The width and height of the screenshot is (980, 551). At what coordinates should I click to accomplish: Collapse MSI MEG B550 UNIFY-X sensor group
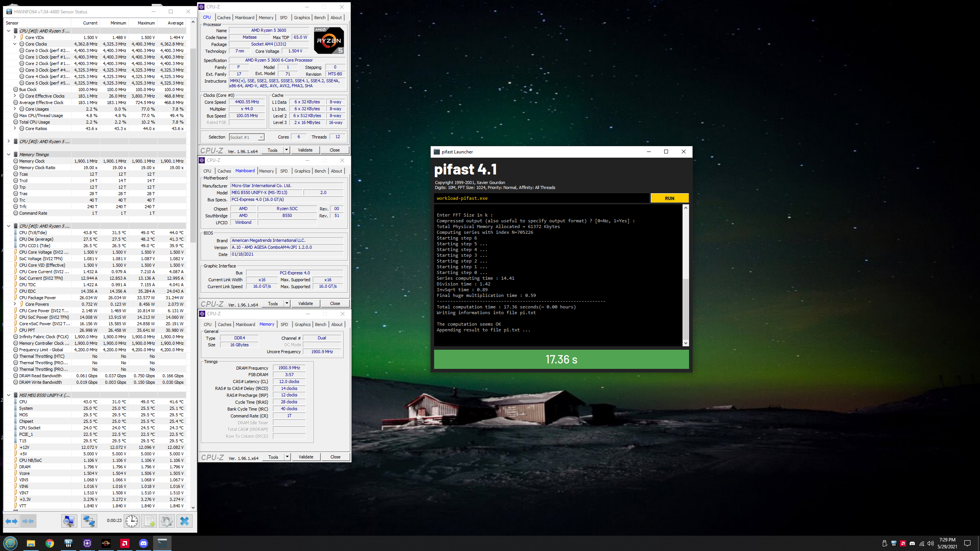8,395
